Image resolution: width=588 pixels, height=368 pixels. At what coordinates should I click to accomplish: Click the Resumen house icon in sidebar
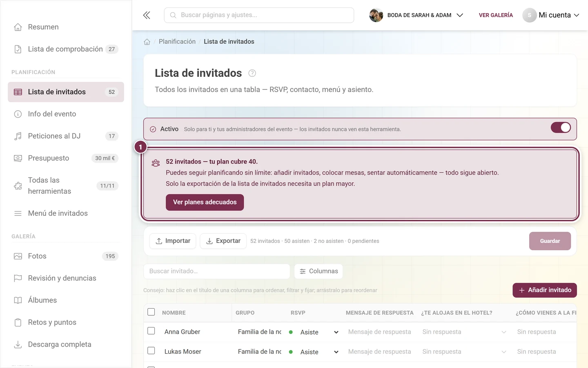(x=18, y=27)
